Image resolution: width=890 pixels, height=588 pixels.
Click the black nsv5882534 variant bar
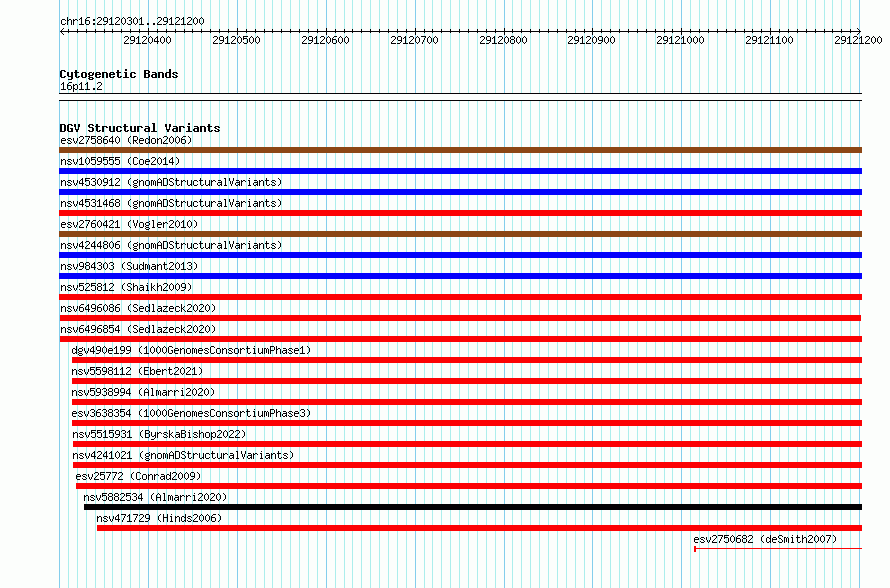(x=473, y=507)
